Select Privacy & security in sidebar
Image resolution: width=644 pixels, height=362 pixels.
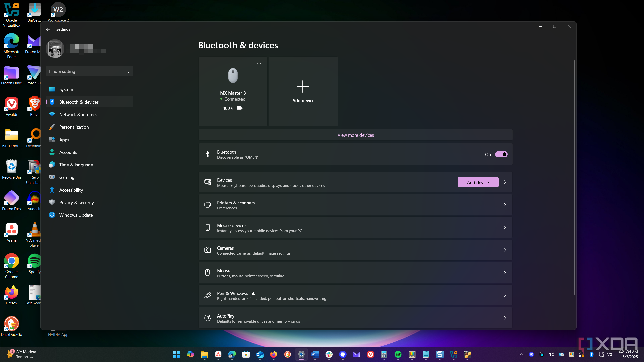pyautogui.click(x=89, y=202)
